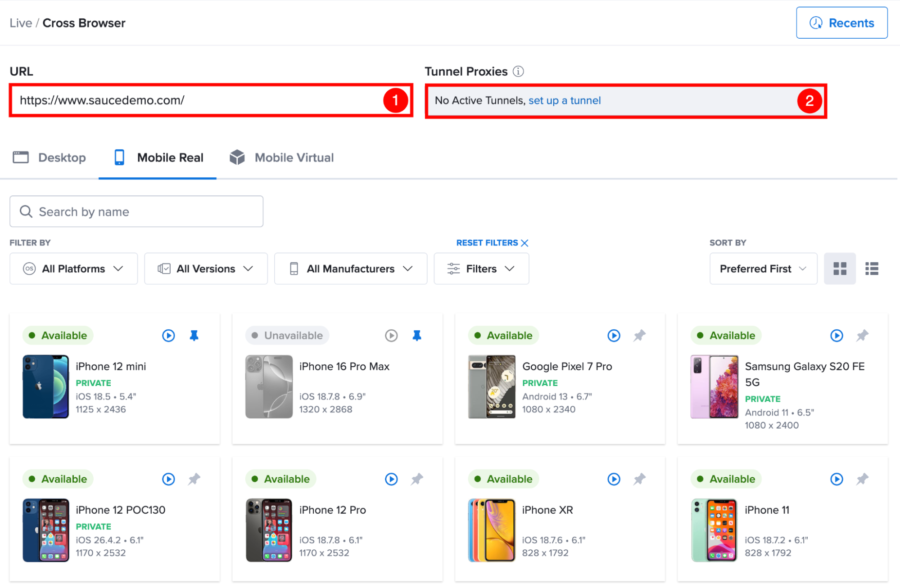Focus the URL input field
This screenshot has height=588, width=900.
click(211, 100)
